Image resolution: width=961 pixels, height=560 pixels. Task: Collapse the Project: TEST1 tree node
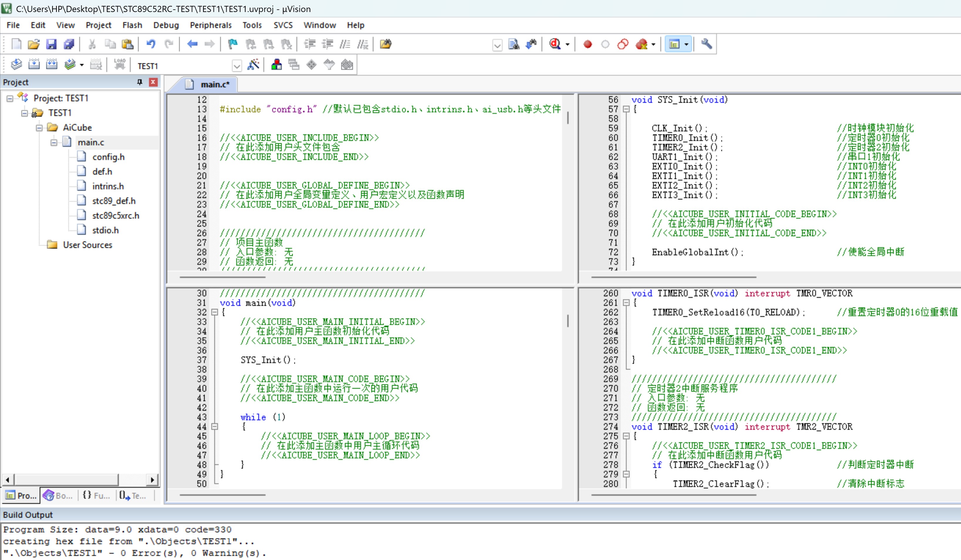pyautogui.click(x=10, y=99)
